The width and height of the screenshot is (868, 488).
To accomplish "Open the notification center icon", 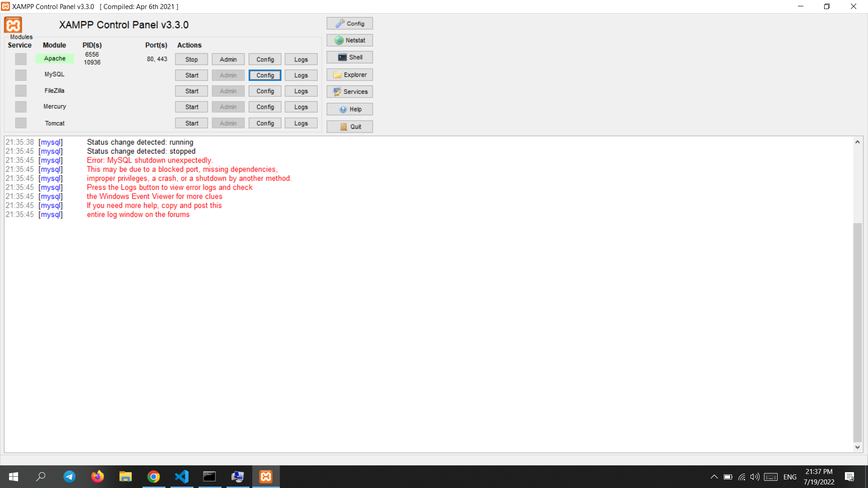I will pos(849,477).
